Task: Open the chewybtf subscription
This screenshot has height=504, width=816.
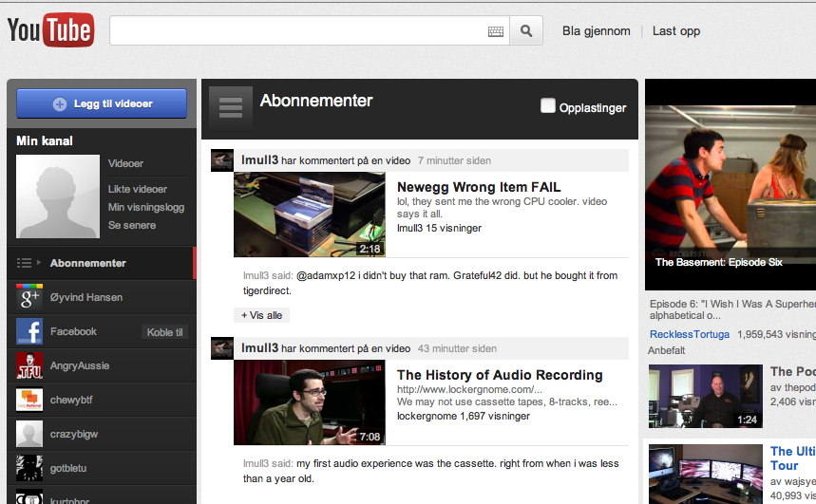Action: click(x=71, y=400)
